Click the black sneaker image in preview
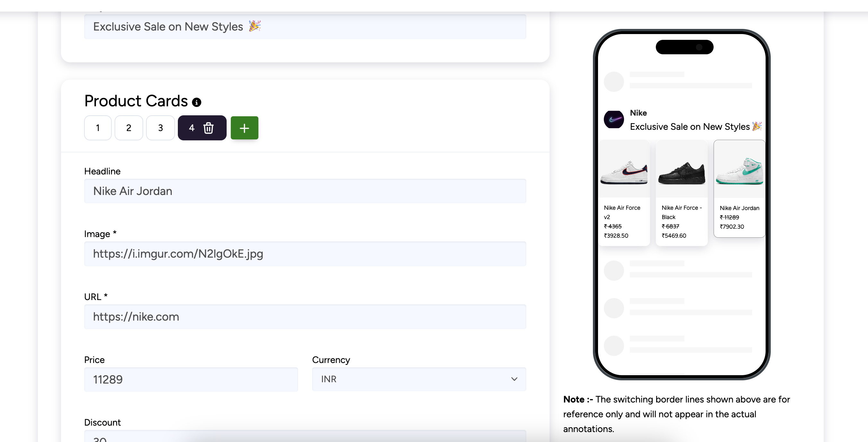The height and width of the screenshot is (442, 868). (x=681, y=172)
